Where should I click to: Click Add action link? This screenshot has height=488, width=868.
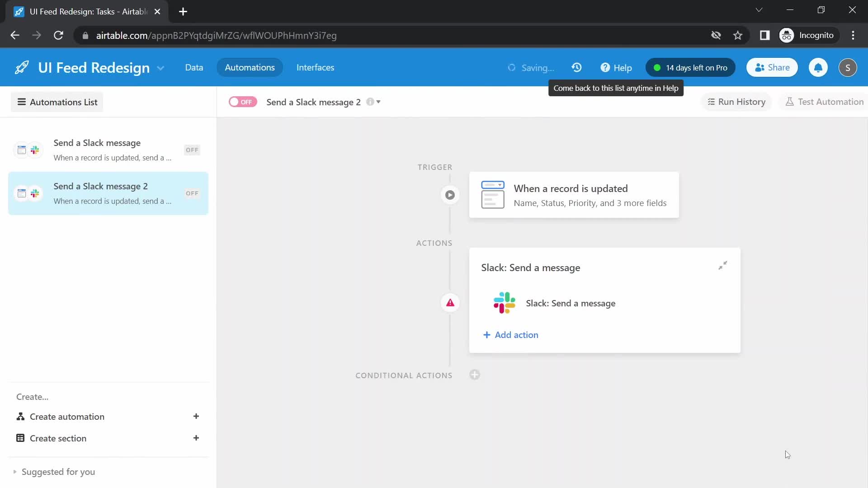(511, 335)
